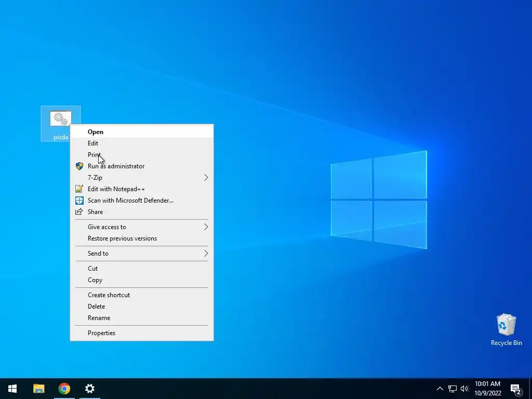Screen dimensions: 532x399
Task: Expand the Send to submenu arrow
Action: coord(206,254)
